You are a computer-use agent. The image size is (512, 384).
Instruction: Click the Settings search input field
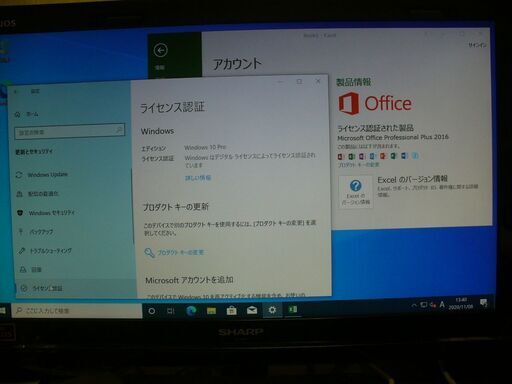tap(69, 131)
